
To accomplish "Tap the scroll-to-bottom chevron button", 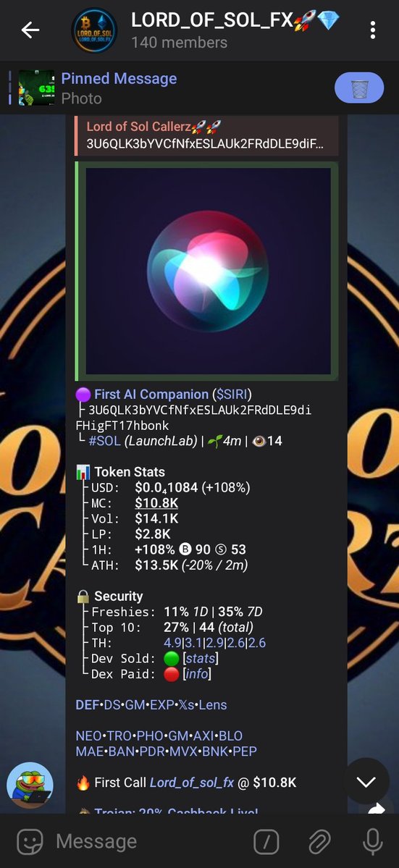I will pos(366,781).
